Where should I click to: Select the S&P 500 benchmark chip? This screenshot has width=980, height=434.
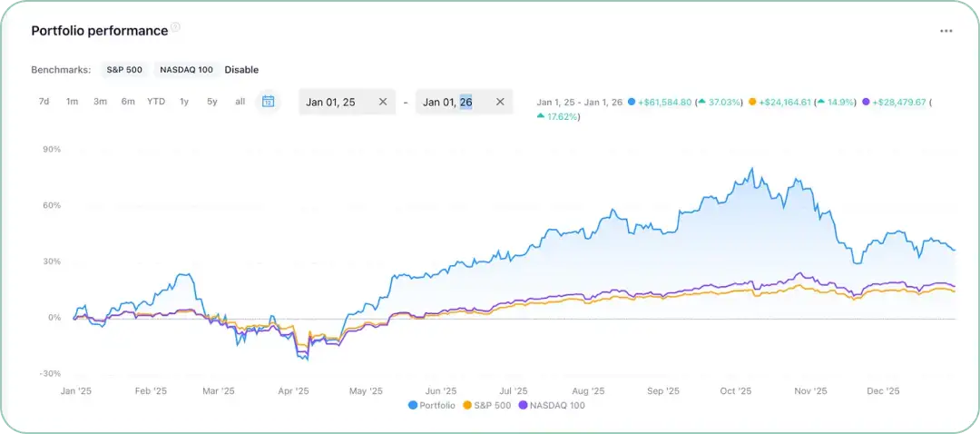123,70
